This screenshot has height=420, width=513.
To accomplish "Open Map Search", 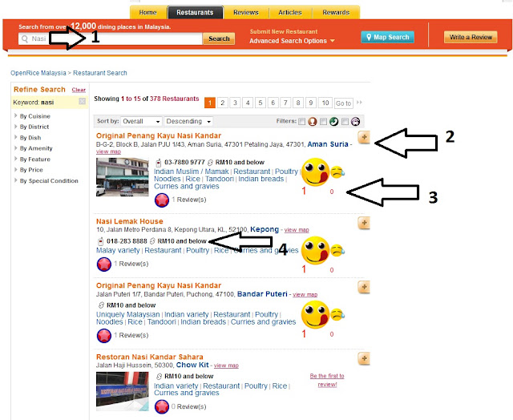I will tap(387, 37).
